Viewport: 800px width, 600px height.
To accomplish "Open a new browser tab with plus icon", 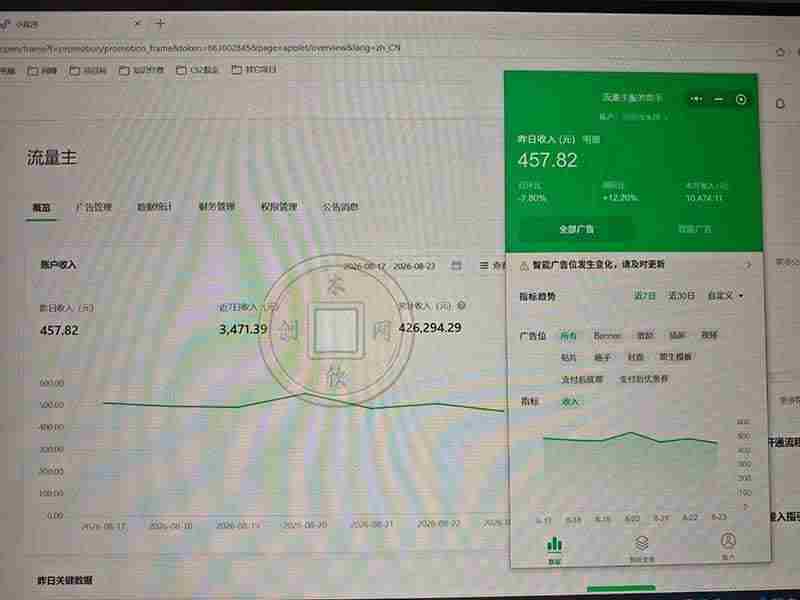I will (160, 23).
